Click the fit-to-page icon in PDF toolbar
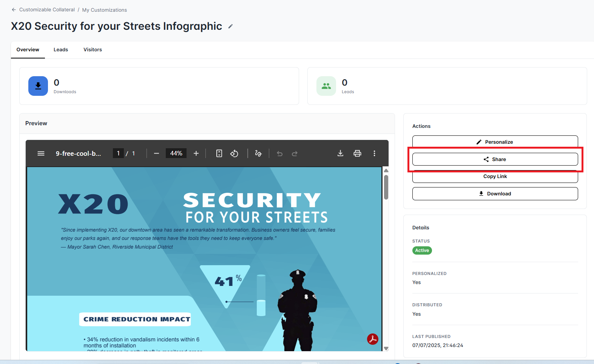The width and height of the screenshot is (594, 364). [219, 154]
